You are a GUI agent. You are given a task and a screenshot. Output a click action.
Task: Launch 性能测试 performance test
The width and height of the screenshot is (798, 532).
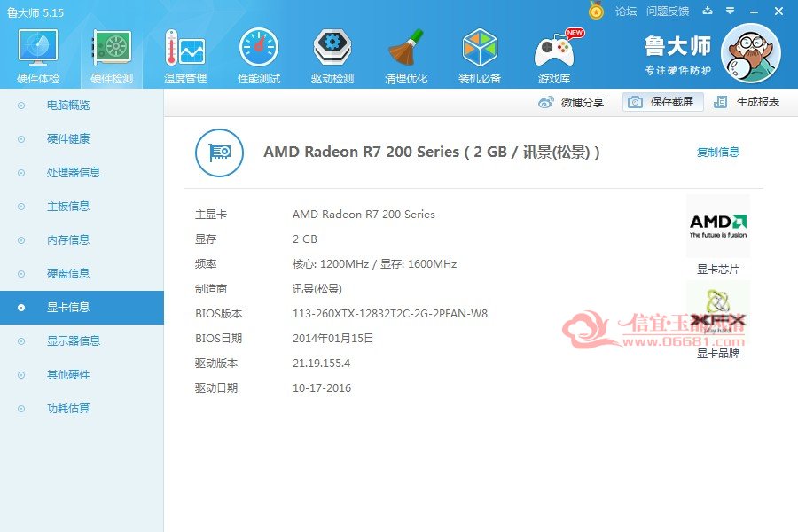[259, 48]
